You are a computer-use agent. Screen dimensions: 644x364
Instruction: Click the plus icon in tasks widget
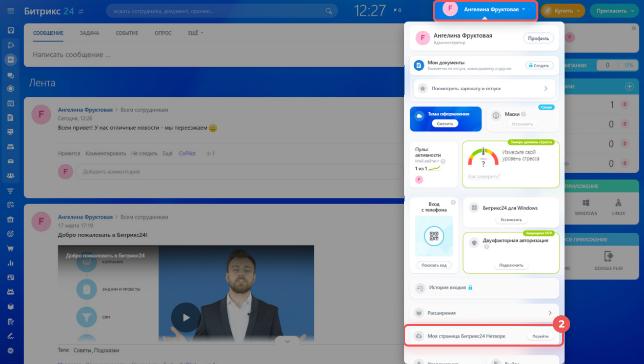coord(630,87)
